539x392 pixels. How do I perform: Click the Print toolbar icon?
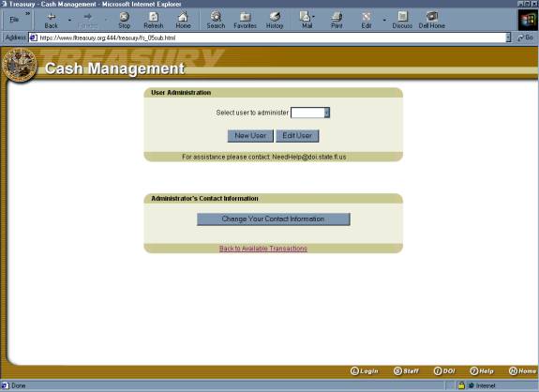[337, 21]
